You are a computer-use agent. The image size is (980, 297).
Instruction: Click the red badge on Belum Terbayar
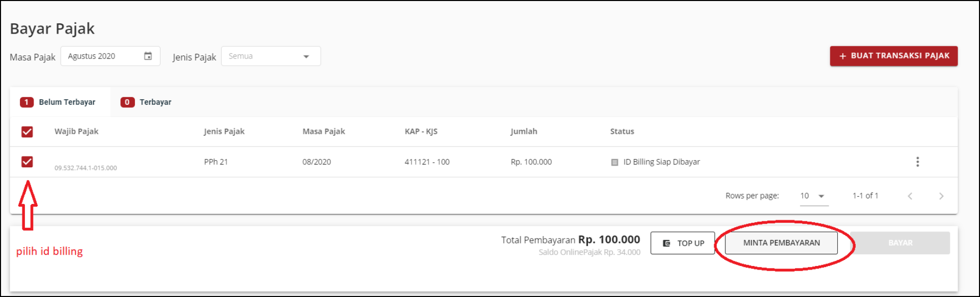tap(26, 102)
